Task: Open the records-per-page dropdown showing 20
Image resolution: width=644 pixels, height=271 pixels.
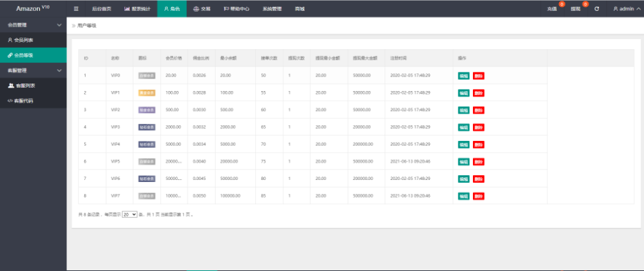Action: [x=129, y=214]
